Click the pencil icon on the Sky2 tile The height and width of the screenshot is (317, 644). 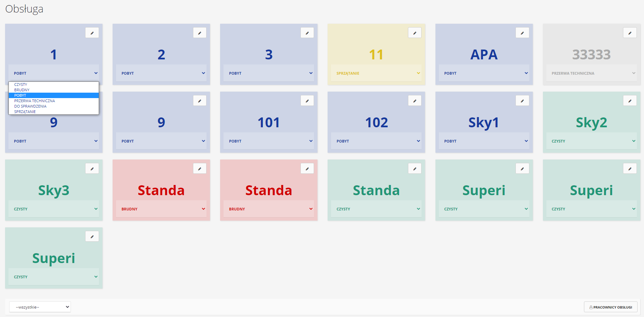630,101
